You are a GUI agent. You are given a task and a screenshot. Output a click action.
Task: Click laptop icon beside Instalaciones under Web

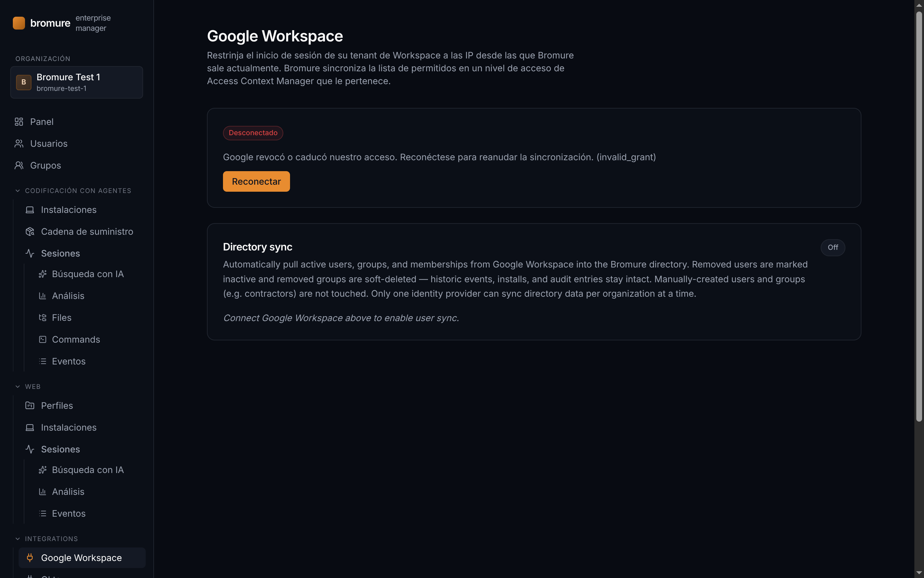click(30, 427)
